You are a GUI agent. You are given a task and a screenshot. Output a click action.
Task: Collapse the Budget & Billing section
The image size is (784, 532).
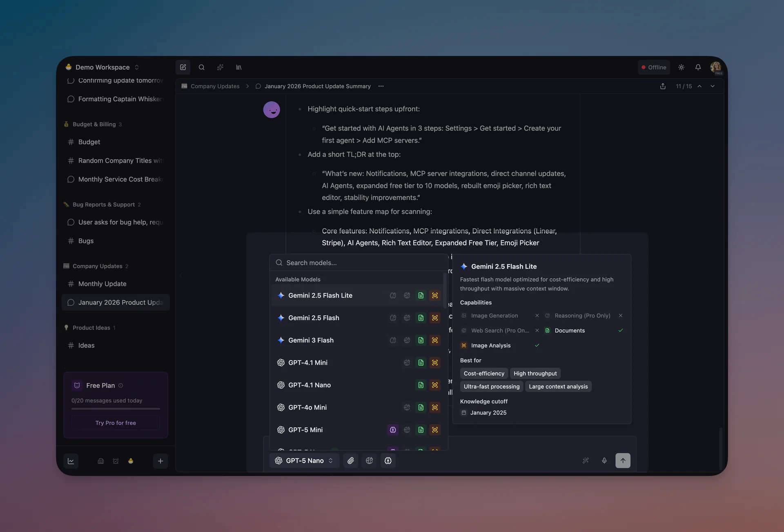point(93,124)
